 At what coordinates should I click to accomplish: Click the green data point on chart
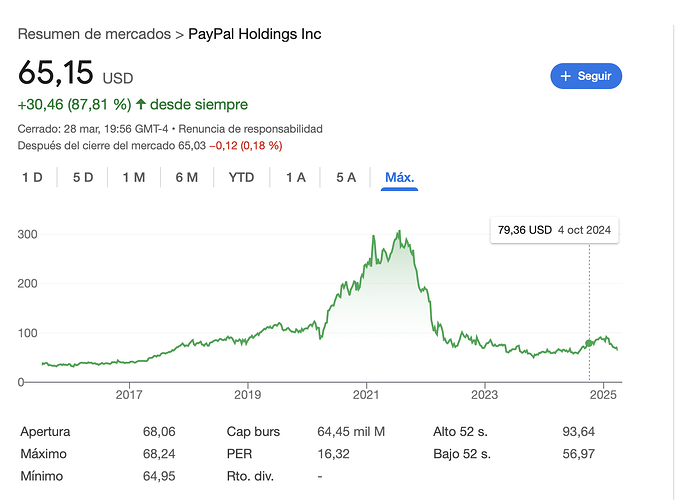pos(589,343)
